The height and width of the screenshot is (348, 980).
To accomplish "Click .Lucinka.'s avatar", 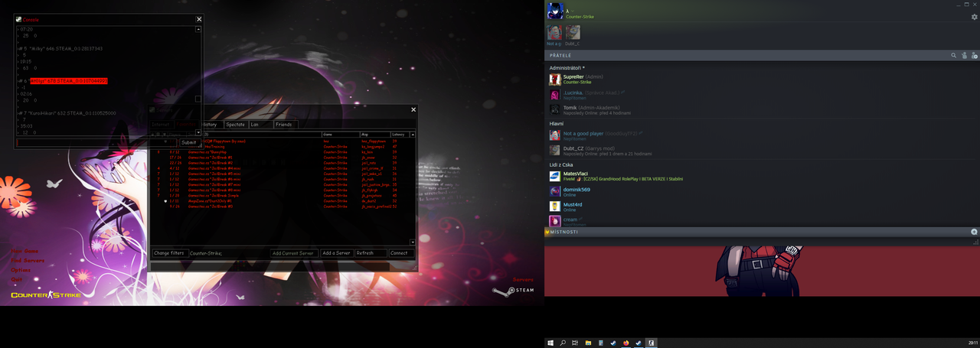I will 555,95.
